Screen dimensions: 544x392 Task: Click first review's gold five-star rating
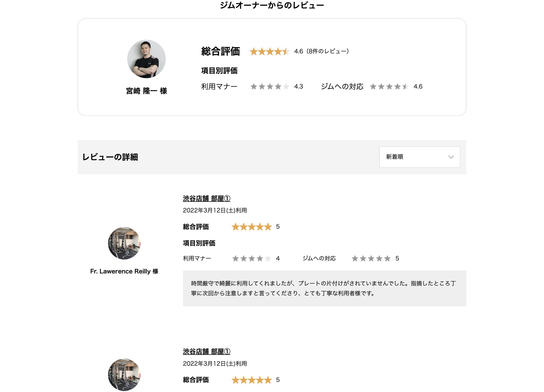252,227
